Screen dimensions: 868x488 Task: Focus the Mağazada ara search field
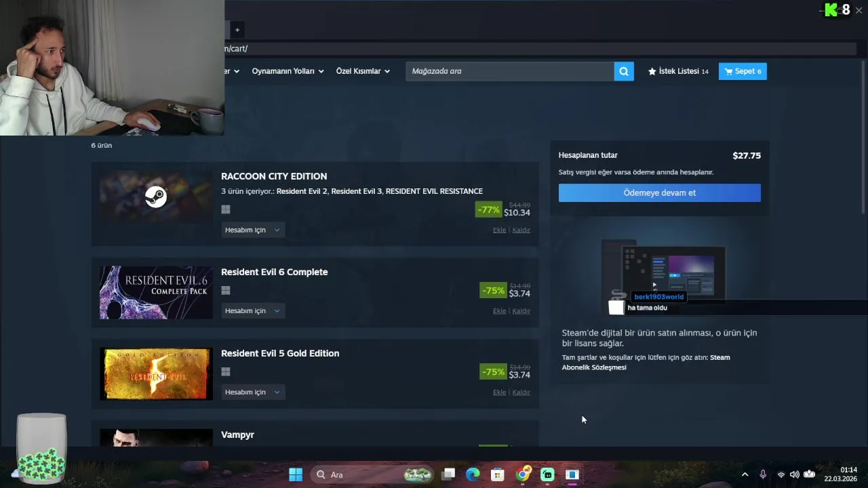pos(510,71)
